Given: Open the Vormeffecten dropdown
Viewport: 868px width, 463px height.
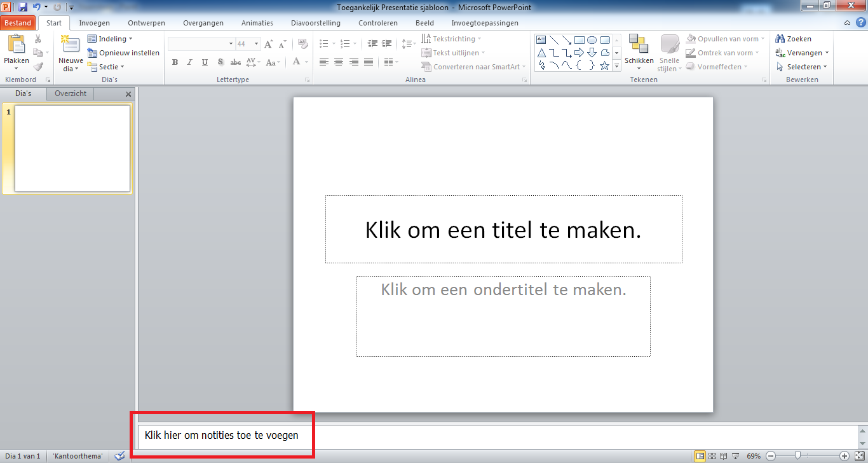Looking at the screenshot, I should pos(716,67).
